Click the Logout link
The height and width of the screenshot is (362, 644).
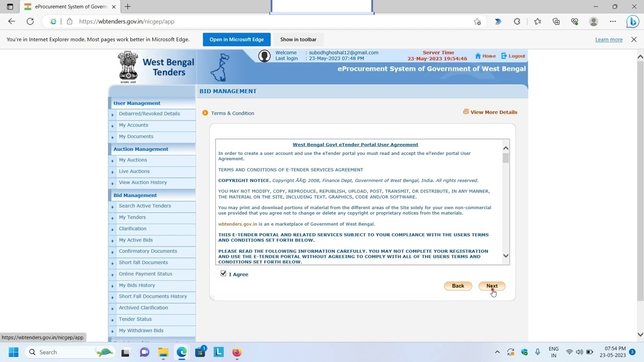tap(517, 56)
